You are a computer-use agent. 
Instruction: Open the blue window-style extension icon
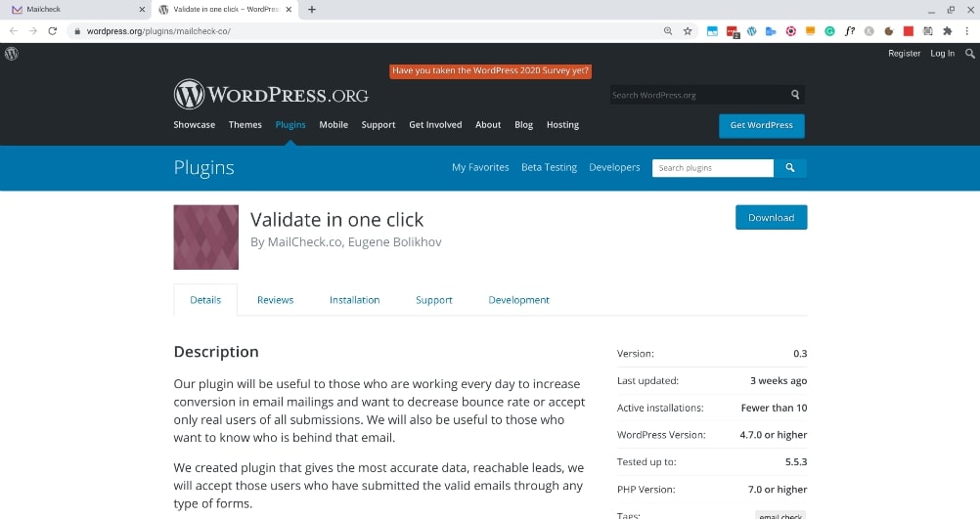tap(712, 30)
